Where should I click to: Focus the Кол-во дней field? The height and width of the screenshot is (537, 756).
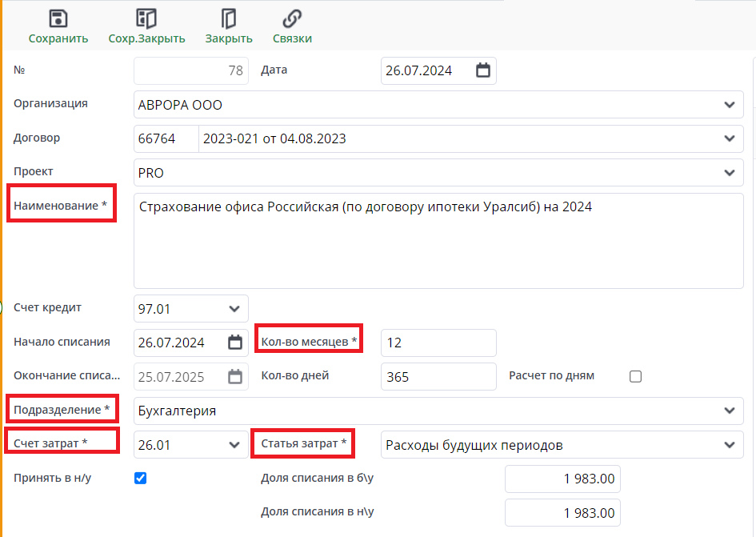(438, 376)
